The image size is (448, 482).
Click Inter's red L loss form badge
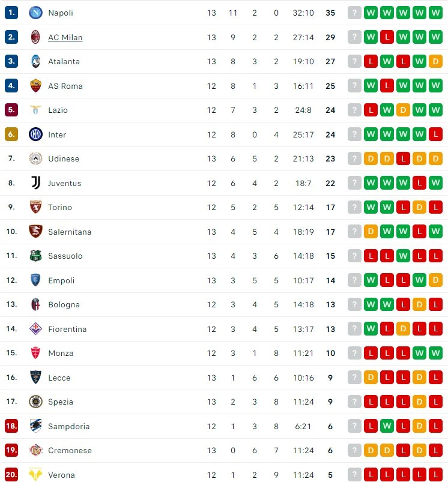436,134
